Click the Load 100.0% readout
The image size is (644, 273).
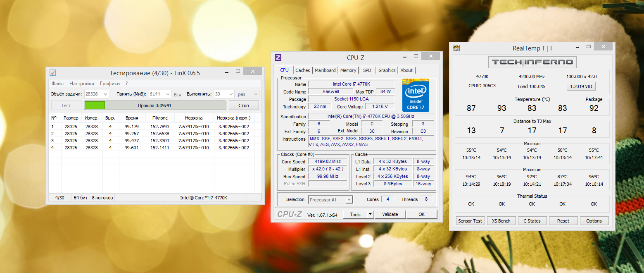532,86
